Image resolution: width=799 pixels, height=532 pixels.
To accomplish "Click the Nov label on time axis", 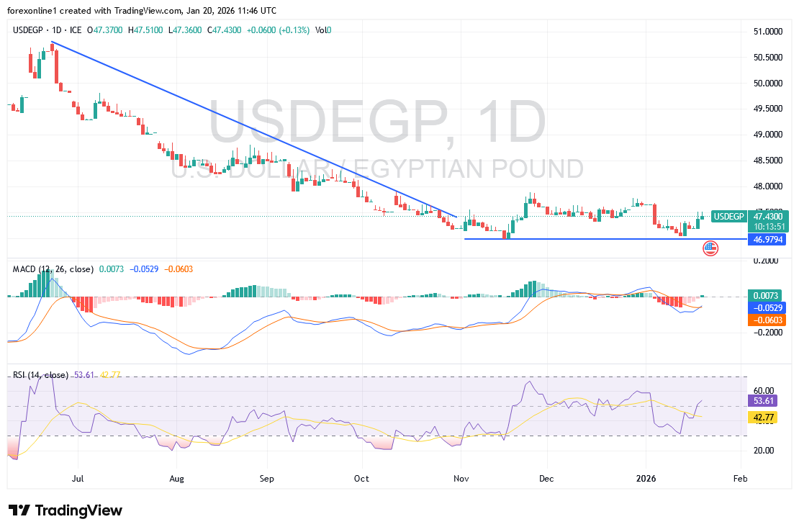I will click(461, 477).
